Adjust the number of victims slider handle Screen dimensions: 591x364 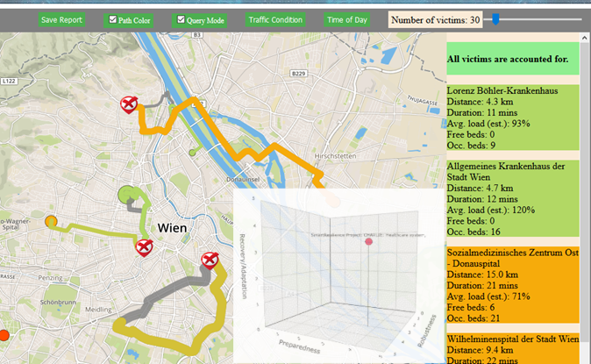[495, 19]
